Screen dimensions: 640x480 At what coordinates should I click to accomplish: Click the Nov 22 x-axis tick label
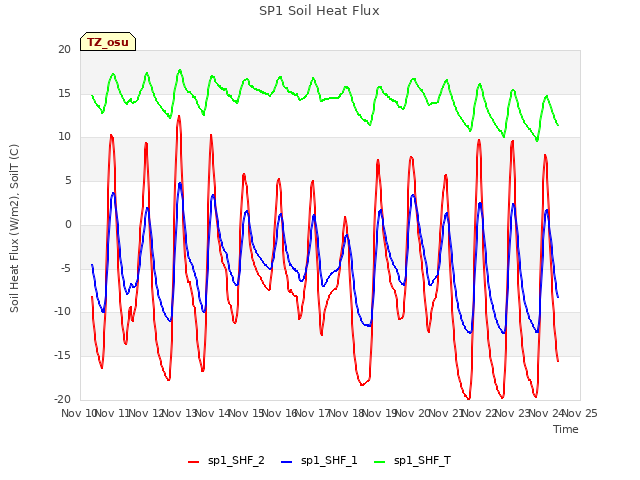point(480,413)
